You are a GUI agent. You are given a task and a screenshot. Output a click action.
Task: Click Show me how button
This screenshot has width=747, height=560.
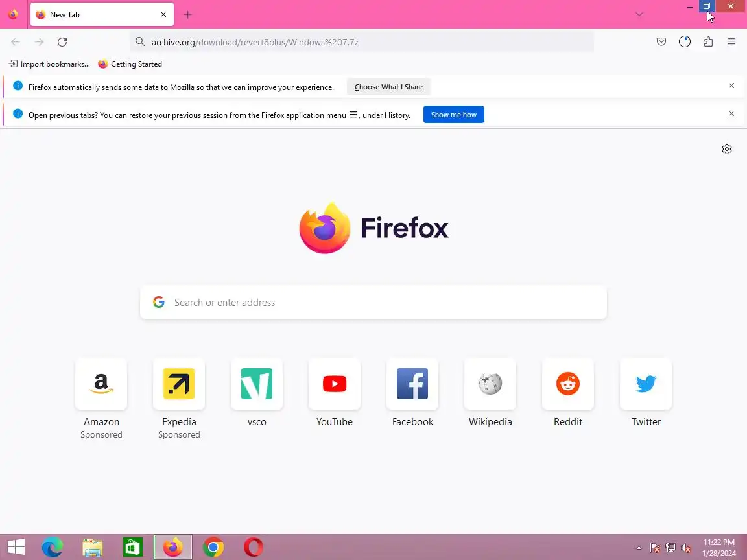[x=453, y=114]
